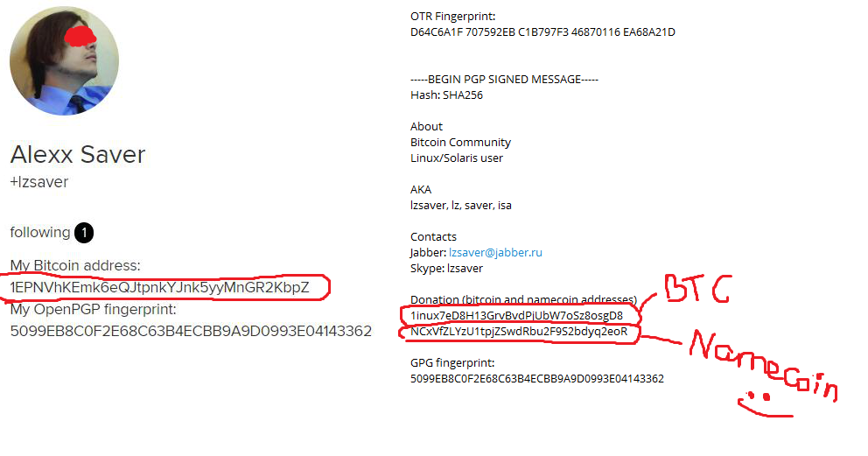868x456 pixels.
Task: Click the OTR Fingerprint hex string
Action: coord(542,32)
